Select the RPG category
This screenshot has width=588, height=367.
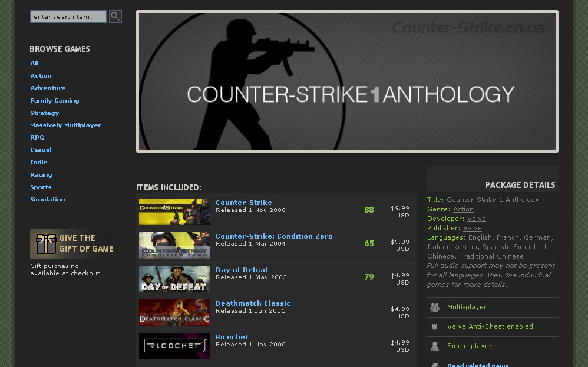coord(37,138)
